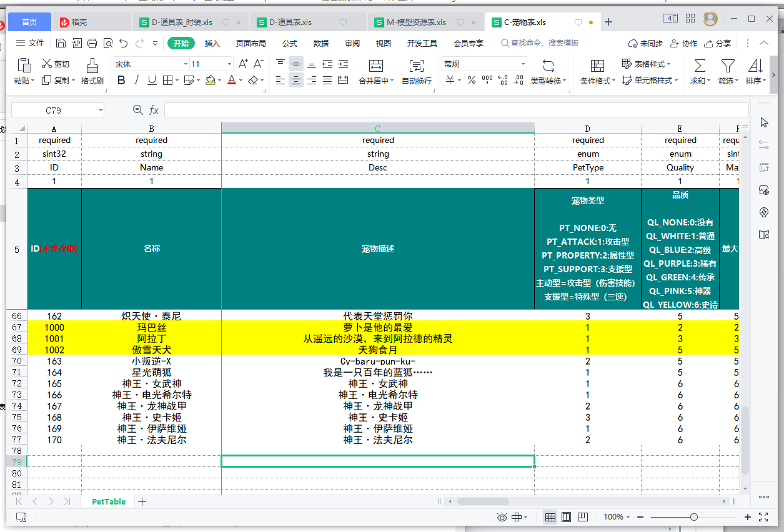Toggle Italic formatting
This screenshot has height=532, width=784.
136,80
